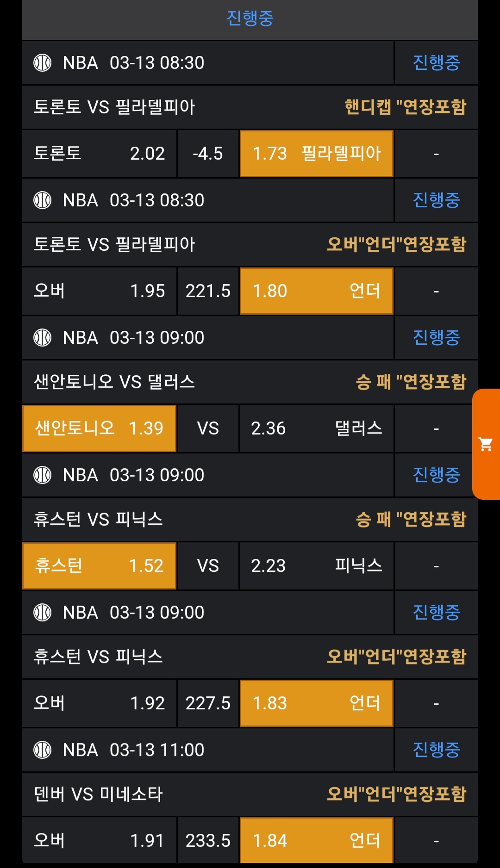
Task: Pick 오버 1.92 on Houston game
Action: click(x=100, y=703)
